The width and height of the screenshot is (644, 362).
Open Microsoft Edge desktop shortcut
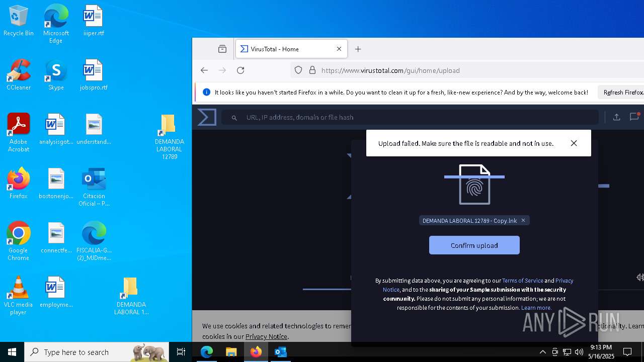point(56,24)
